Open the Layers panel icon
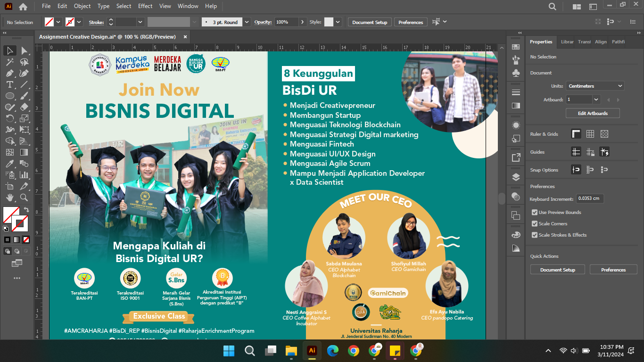The image size is (644, 362). pos(516,177)
